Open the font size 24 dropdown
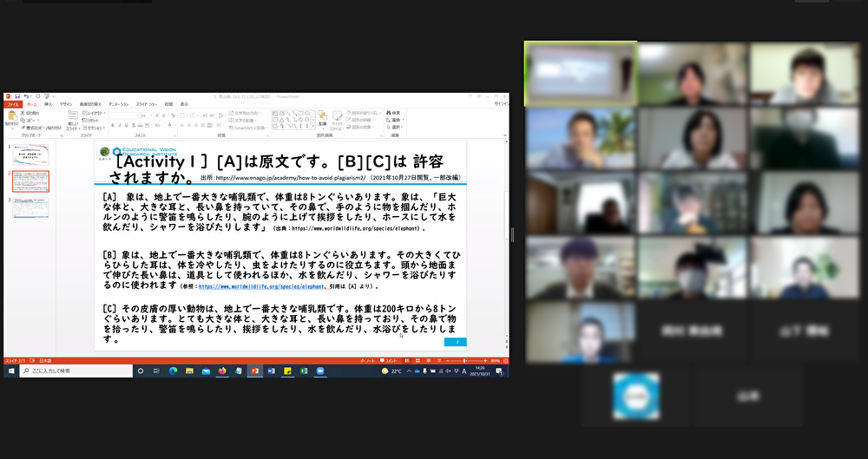 click(151, 115)
